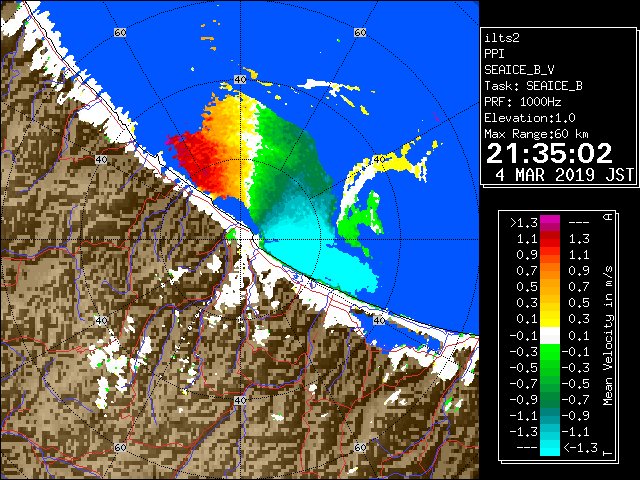Click the "40" label on the yellow offshore echo
This screenshot has height=480, width=640.
[x=379, y=159]
